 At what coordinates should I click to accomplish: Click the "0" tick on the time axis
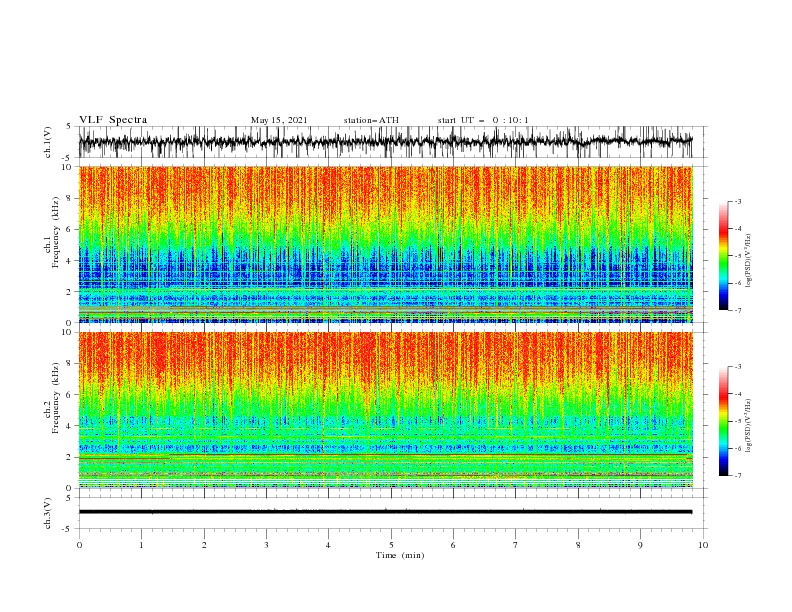pos(79,545)
